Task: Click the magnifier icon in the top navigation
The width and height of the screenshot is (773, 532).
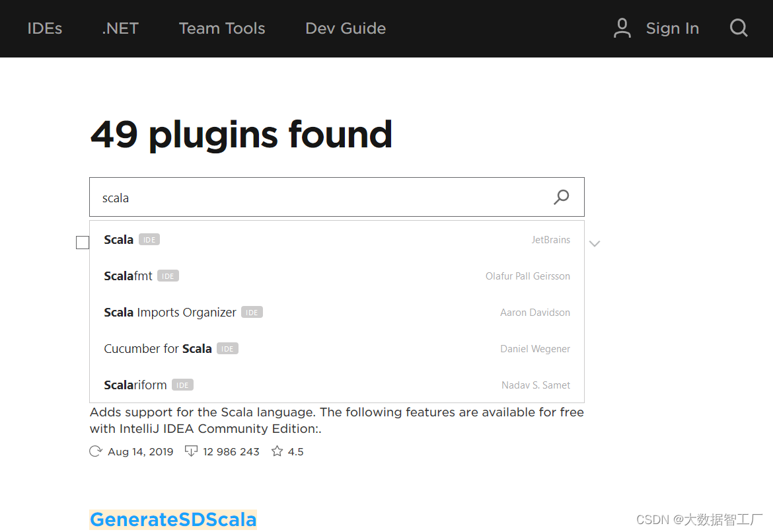Action: pos(739,28)
